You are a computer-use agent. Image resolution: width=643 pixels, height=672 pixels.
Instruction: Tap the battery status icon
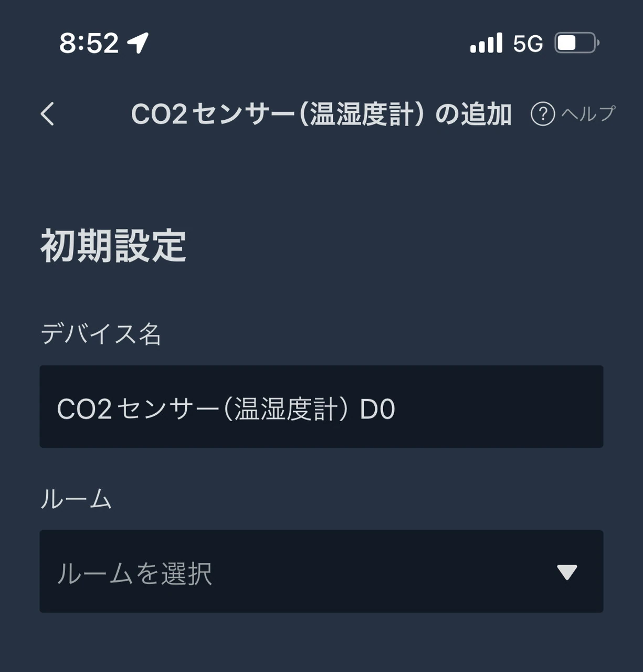pyautogui.click(x=577, y=43)
